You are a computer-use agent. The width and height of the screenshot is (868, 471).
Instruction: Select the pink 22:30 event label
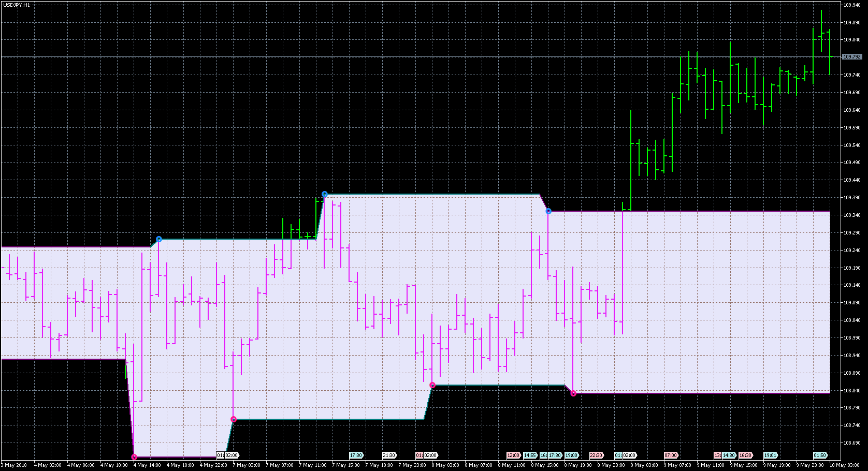[596, 455]
